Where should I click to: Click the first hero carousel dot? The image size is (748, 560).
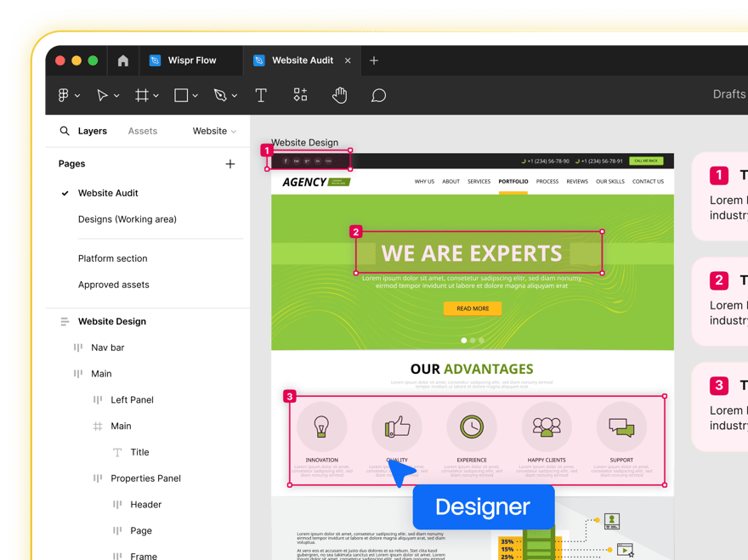click(464, 340)
